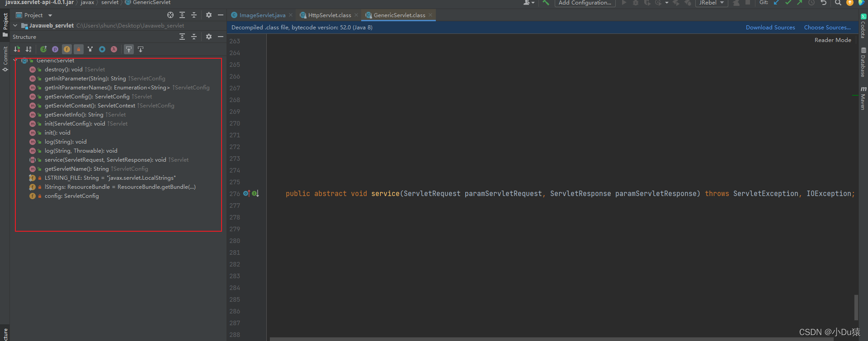The image size is (868, 341).
Task: Close the ImageServlet.java tab
Action: [291, 15]
